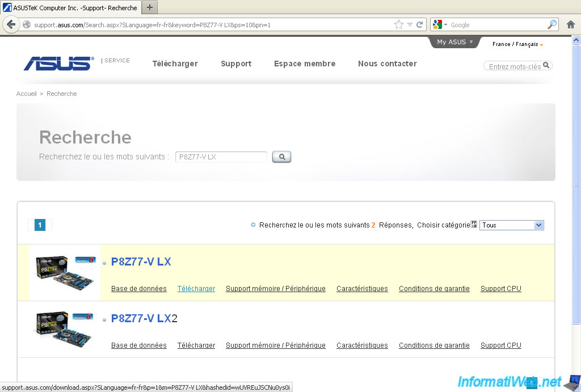581x392 pixels.
Task: Go to browser home page icon
Action: coord(571,25)
